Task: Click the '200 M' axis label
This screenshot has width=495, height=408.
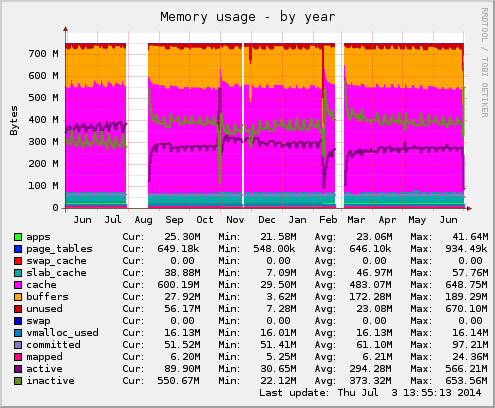Action: click(43, 164)
